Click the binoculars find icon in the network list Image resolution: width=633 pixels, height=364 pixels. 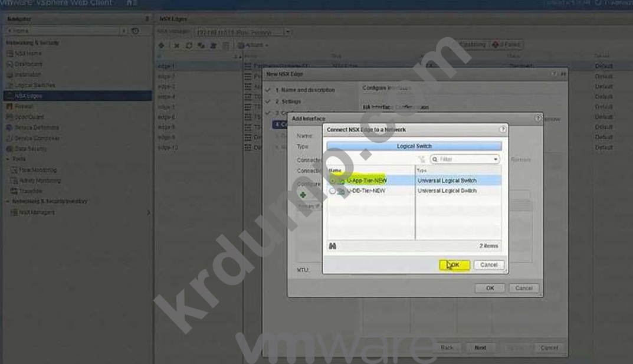pyautogui.click(x=333, y=246)
